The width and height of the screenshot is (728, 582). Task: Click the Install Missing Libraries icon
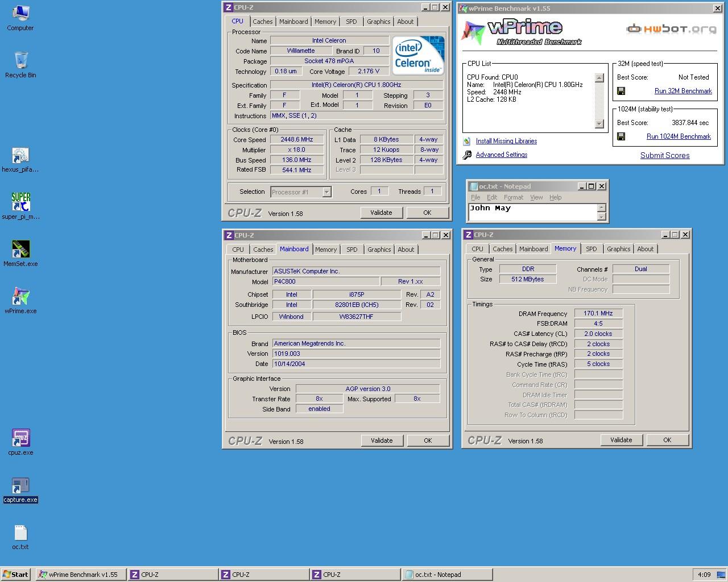pos(467,141)
